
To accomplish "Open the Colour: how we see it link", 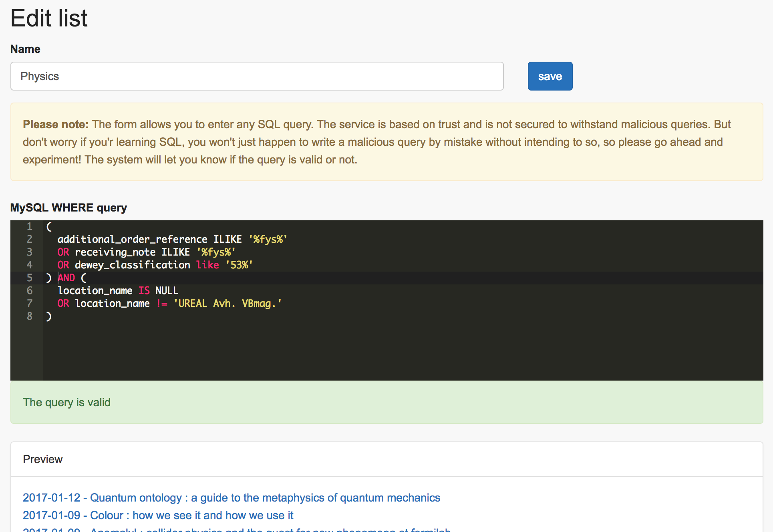I will click(158, 515).
